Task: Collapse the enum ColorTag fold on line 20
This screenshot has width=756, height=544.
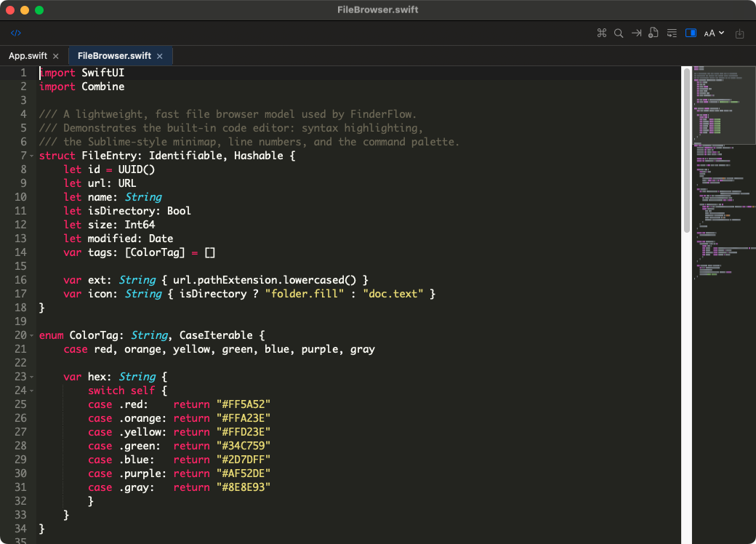Action: [32, 336]
